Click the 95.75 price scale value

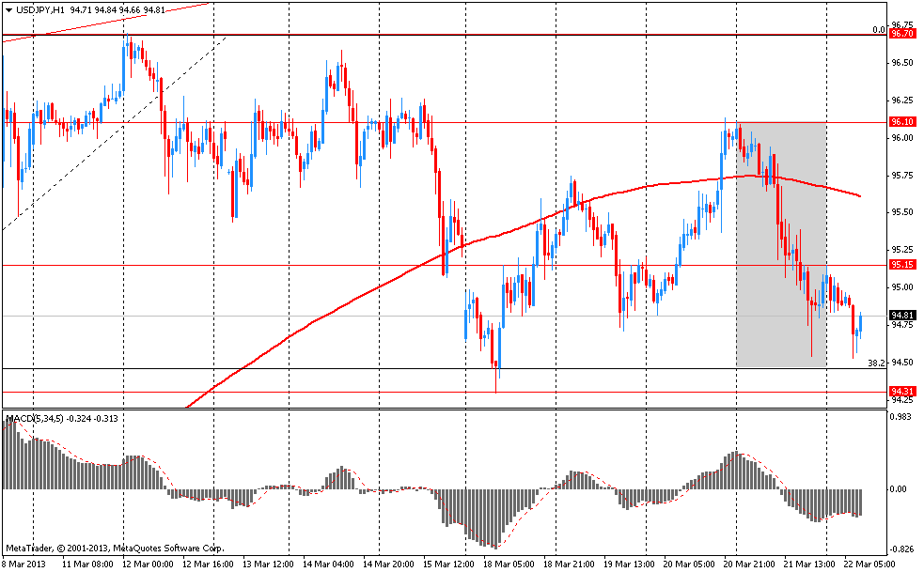[902, 176]
